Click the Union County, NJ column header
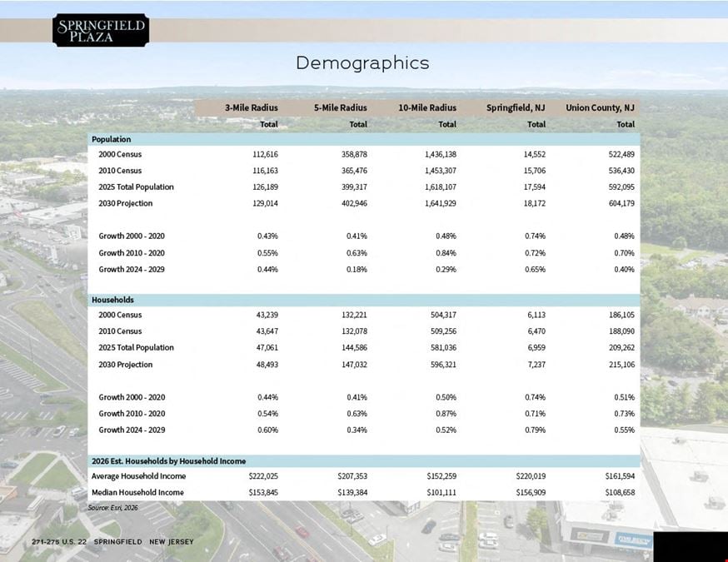Image resolution: width=728 pixels, height=562 pixels. tap(600, 107)
